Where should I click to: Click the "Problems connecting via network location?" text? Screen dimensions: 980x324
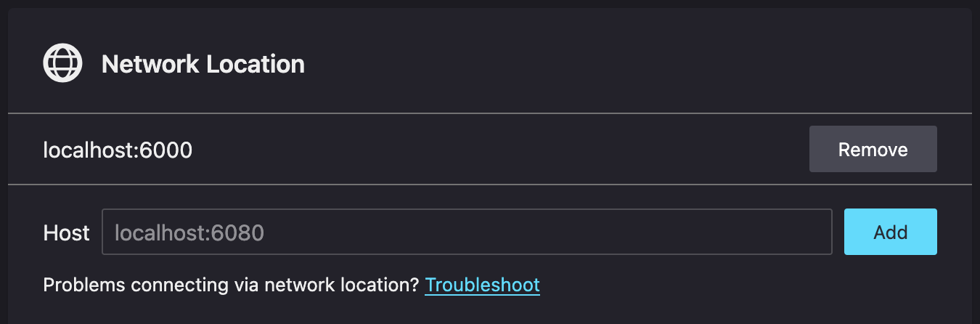231,285
